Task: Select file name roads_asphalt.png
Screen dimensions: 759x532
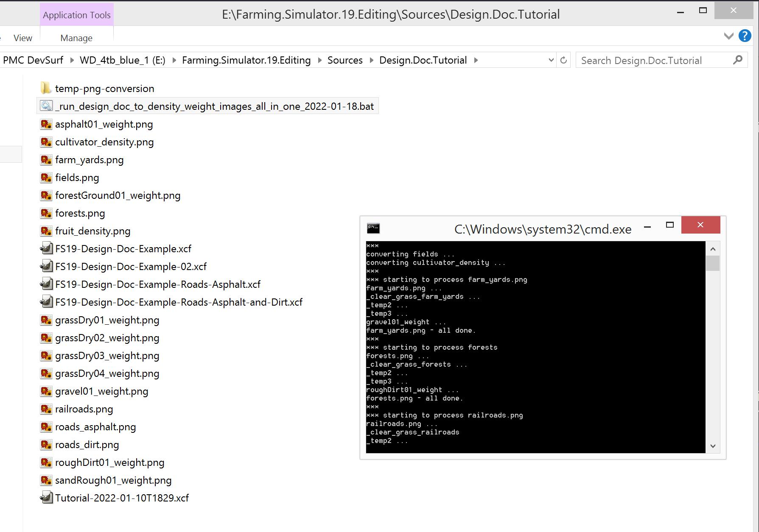Action: click(x=95, y=427)
